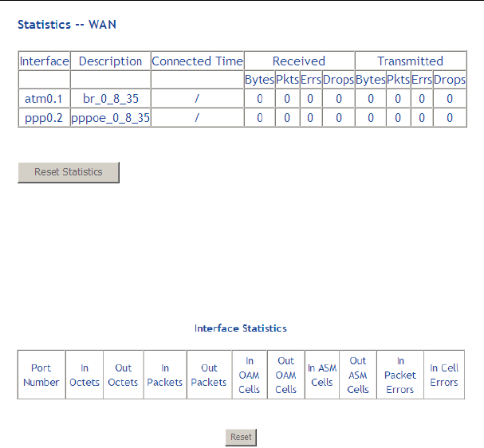Screen dimensions: 484x448
Task: Click the pppoe_0_8_35 description cell
Action: tap(111, 118)
